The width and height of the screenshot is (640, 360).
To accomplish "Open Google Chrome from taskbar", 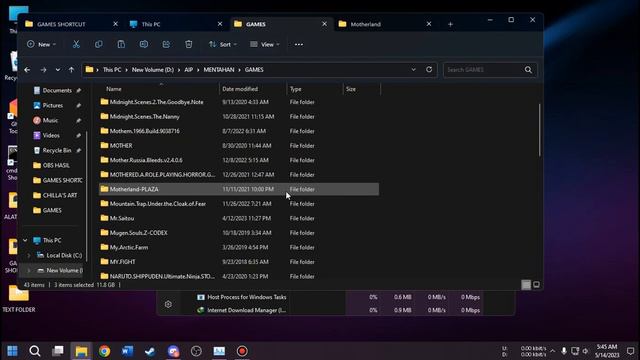I will pyautogui.click(x=104, y=351).
